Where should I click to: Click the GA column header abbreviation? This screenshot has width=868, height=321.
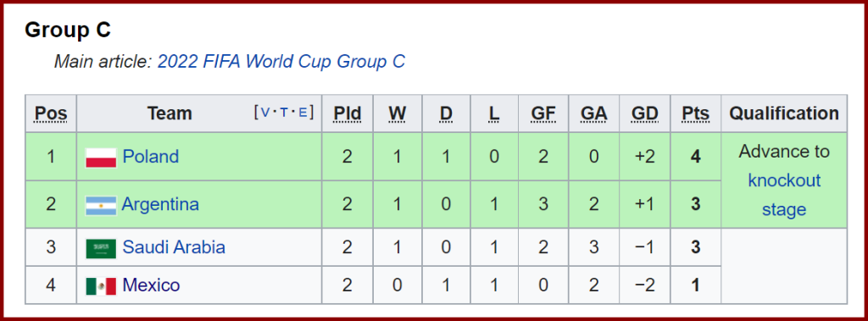pos(594,113)
